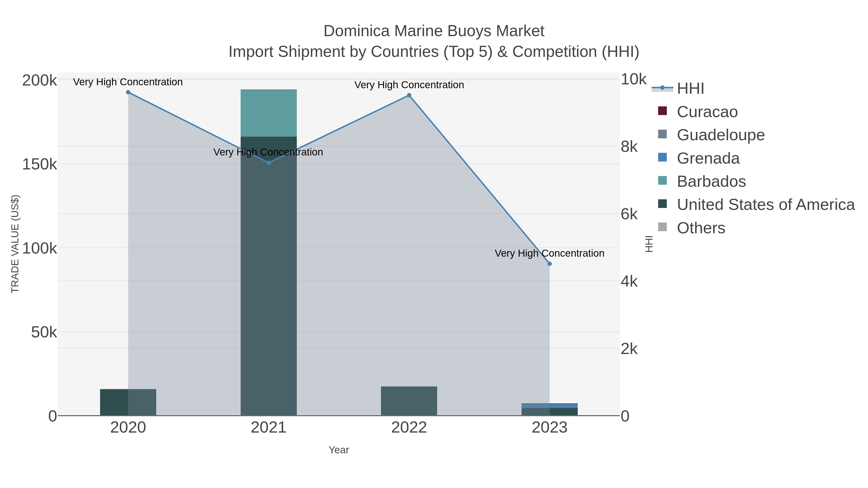Click the 4k HHI axis tick label
This screenshot has height=488, width=868.
629,281
